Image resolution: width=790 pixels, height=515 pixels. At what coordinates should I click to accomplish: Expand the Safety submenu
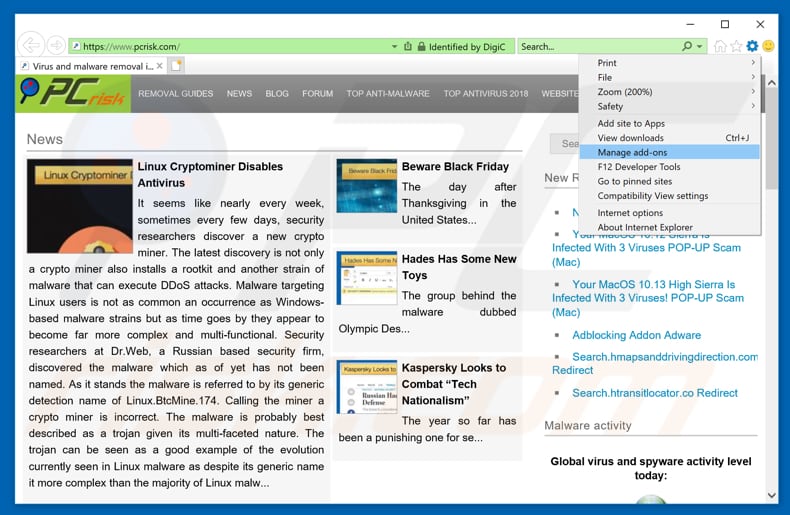coord(670,106)
